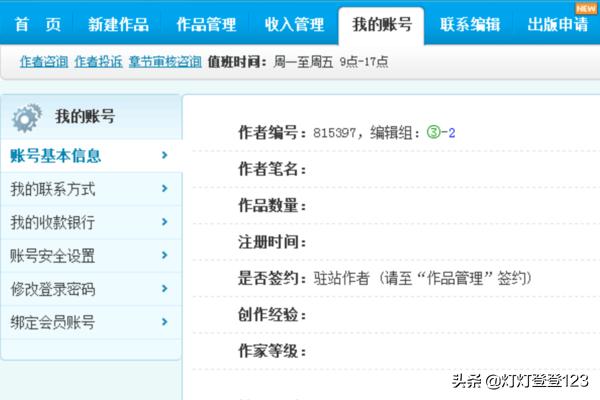
Task: Click the gear icon beside 我的账号
Action: coord(27,118)
